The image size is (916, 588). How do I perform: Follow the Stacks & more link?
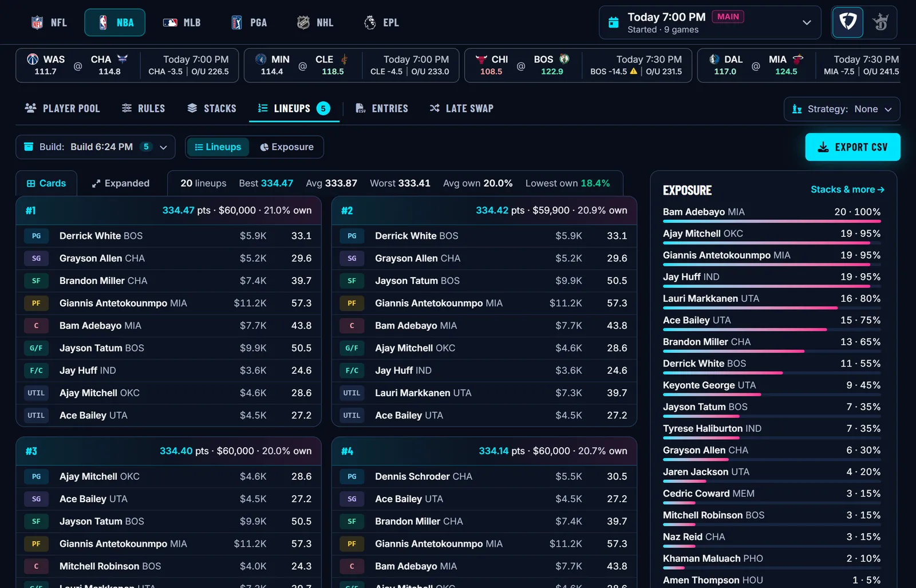coord(847,190)
